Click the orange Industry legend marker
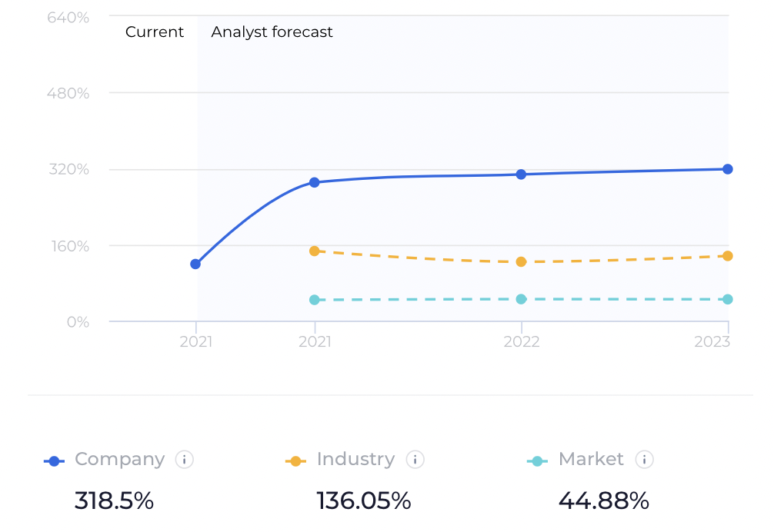 [x=295, y=461]
